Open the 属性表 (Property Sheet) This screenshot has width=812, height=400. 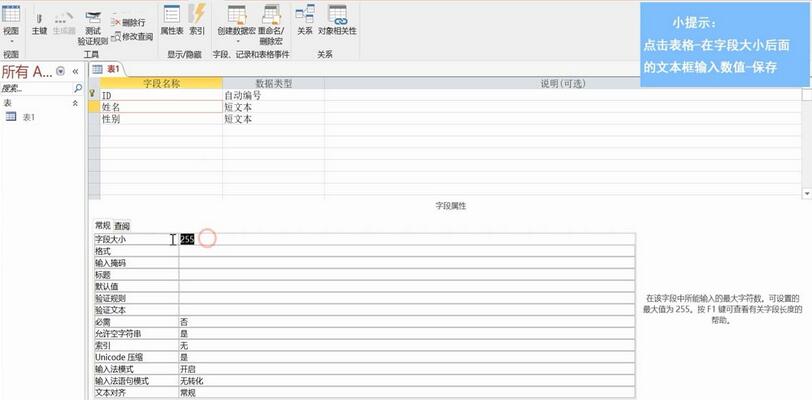tap(171, 20)
